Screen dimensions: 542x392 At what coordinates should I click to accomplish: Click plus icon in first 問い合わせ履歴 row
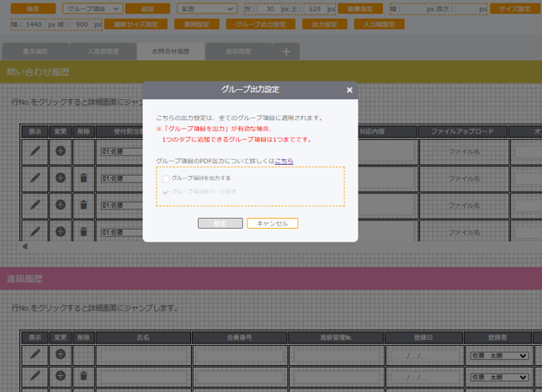point(61,151)
